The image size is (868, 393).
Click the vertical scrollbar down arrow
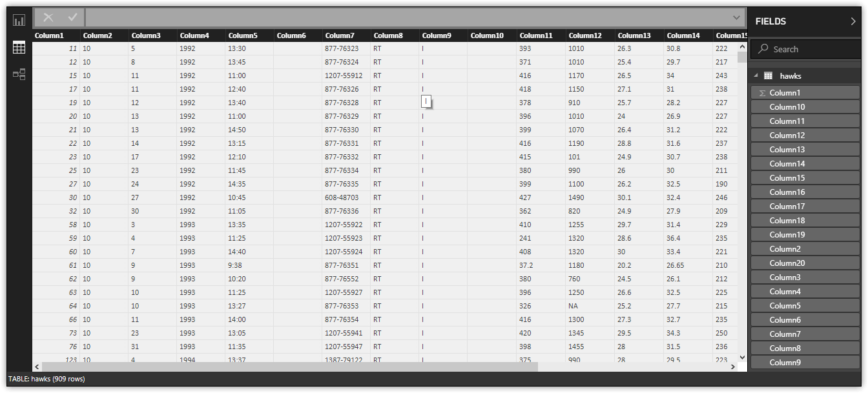pyautogui.click(x=742, y=357)
